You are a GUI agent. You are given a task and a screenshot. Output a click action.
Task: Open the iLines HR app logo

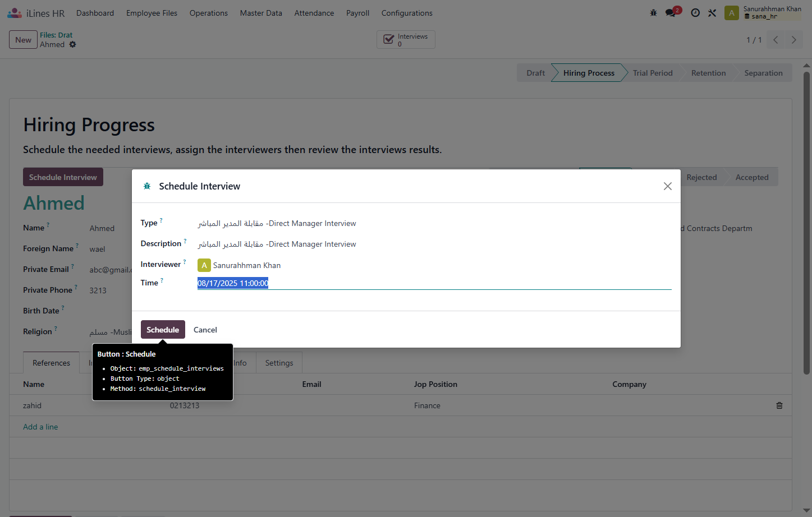click(x=15, y=13)
